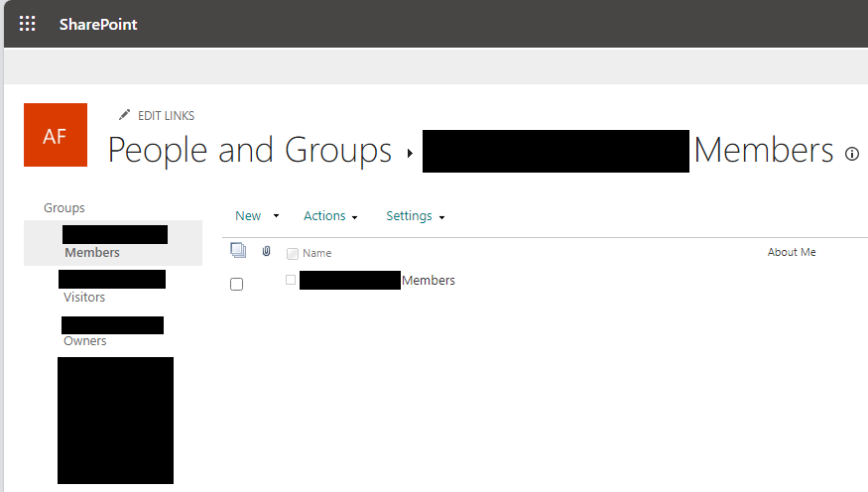Viewport: 868px width, 492px height.
Task: Click the orange AF site logo
Action: [56, 135]
